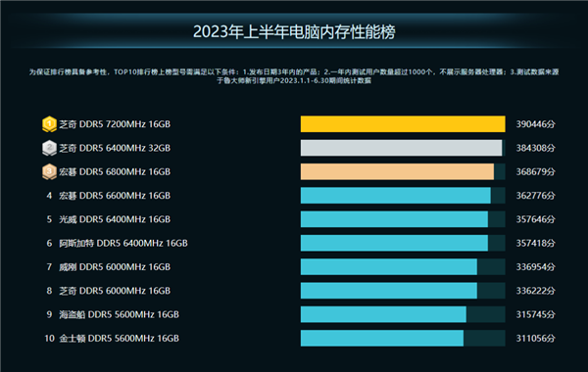Click the bronze rank 3 medal icon
588x372 pixels.
49,172
